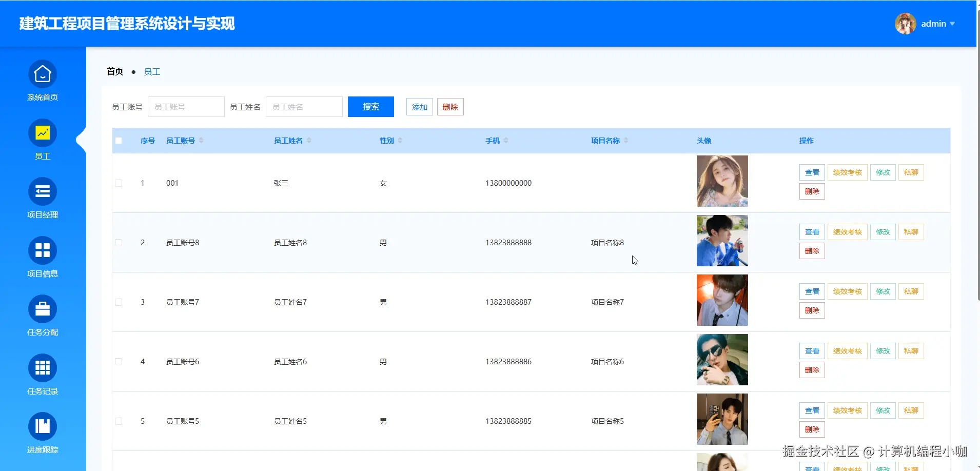Image resolution: width=980 pixels, height=471 pixels.
Task: Open 绩效考核 for 员工姓名8
Action: [x=848, y=232]
